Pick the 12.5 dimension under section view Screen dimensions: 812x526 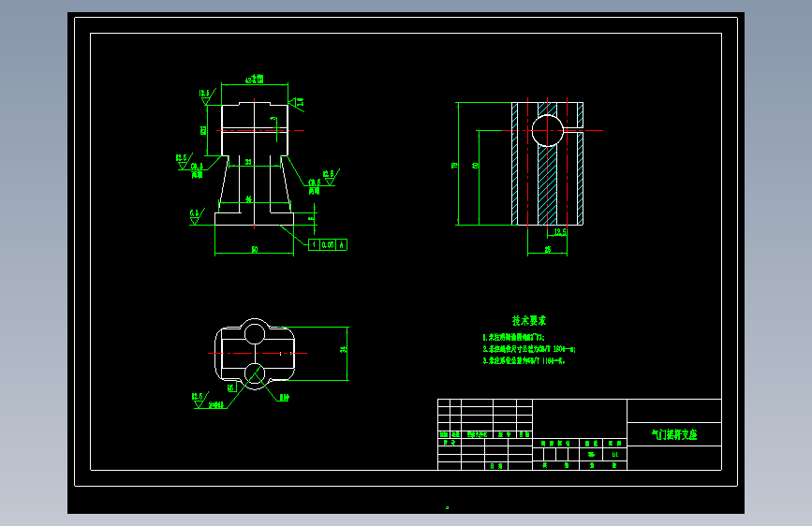560,232
